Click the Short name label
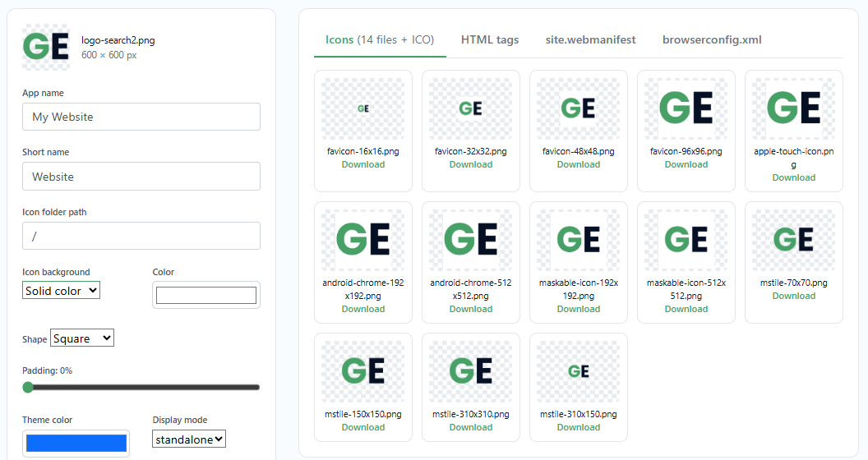The image size is (868, 460). pyautogui.click(x=45, y=152)
